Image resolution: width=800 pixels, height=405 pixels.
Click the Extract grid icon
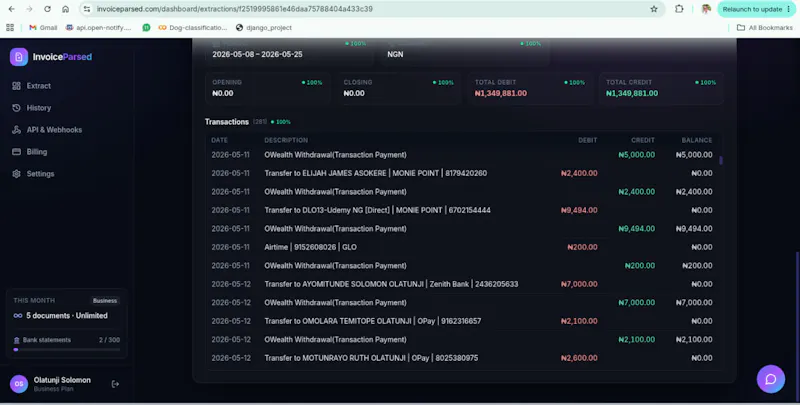pos(16,86)
